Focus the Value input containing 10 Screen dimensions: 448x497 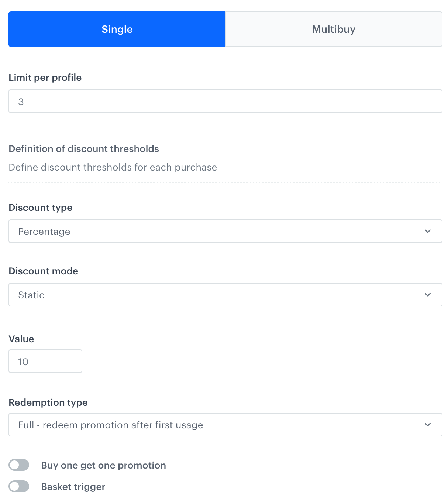(x=45, y=361)
